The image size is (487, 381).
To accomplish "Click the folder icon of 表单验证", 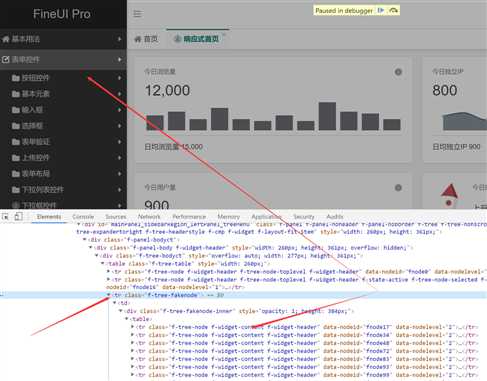I will pyautogui.click(x=16, y=142).
